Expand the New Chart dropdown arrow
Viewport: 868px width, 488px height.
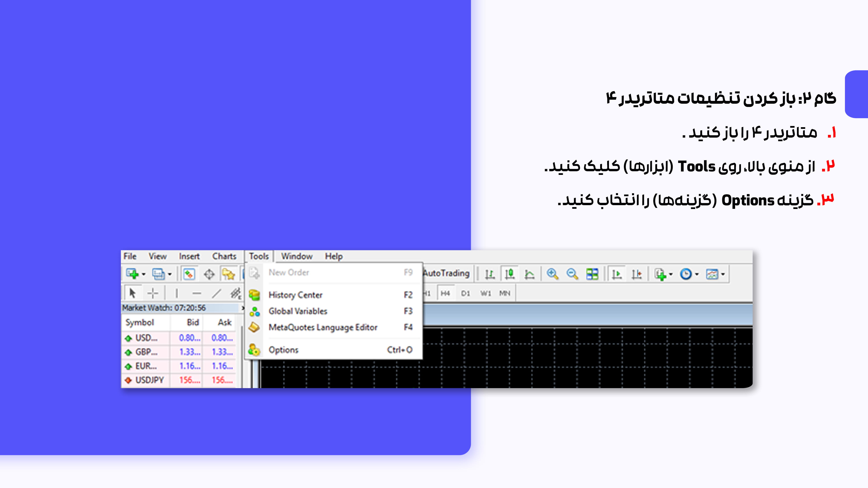[x=144, y=274]
